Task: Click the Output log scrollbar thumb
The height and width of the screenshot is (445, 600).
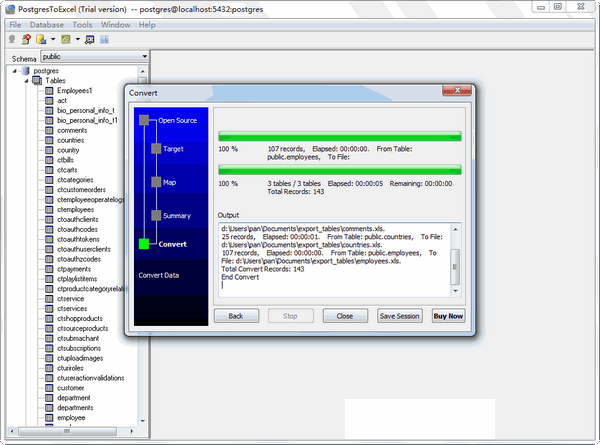Action: 455,267
